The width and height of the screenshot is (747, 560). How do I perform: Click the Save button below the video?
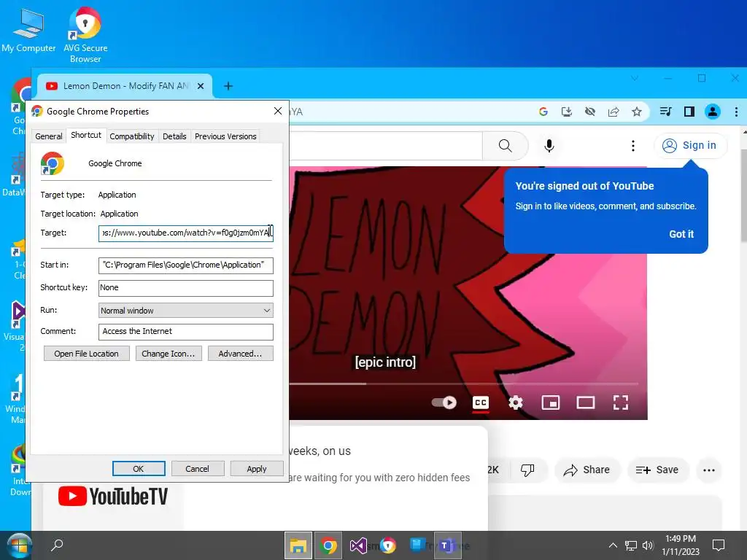657,470
